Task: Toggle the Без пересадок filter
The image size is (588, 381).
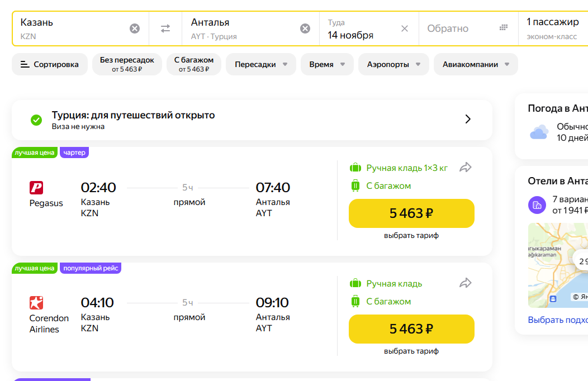Action: (127, 64)
